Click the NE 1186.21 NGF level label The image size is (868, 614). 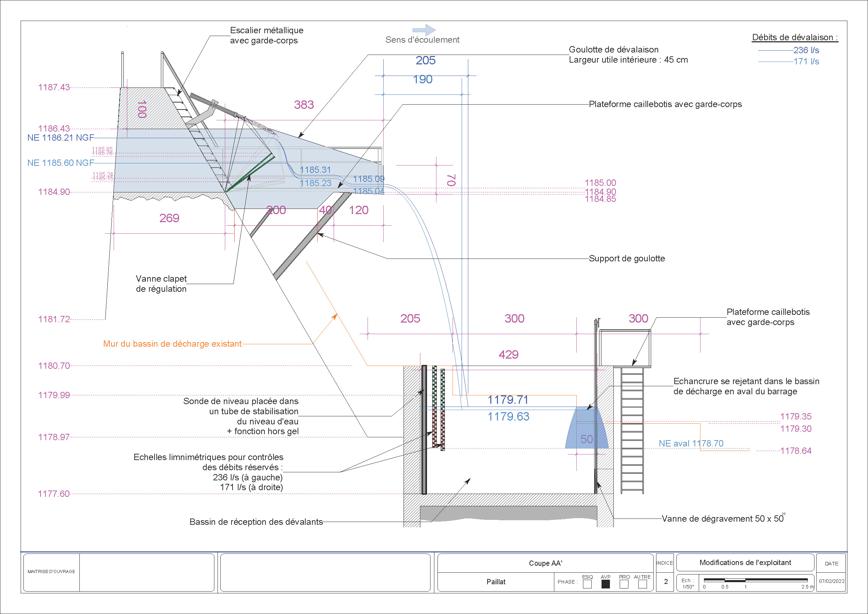pos(61,138)
